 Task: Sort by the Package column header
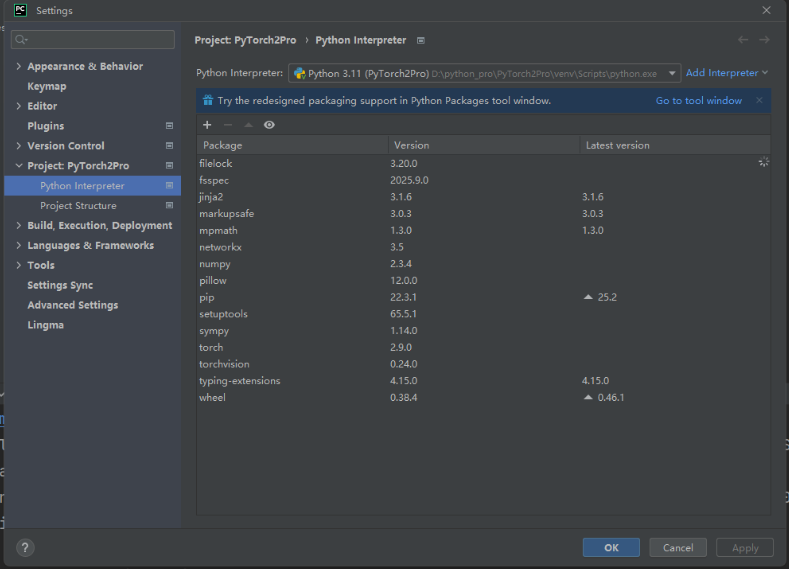[x=292, y=145]
